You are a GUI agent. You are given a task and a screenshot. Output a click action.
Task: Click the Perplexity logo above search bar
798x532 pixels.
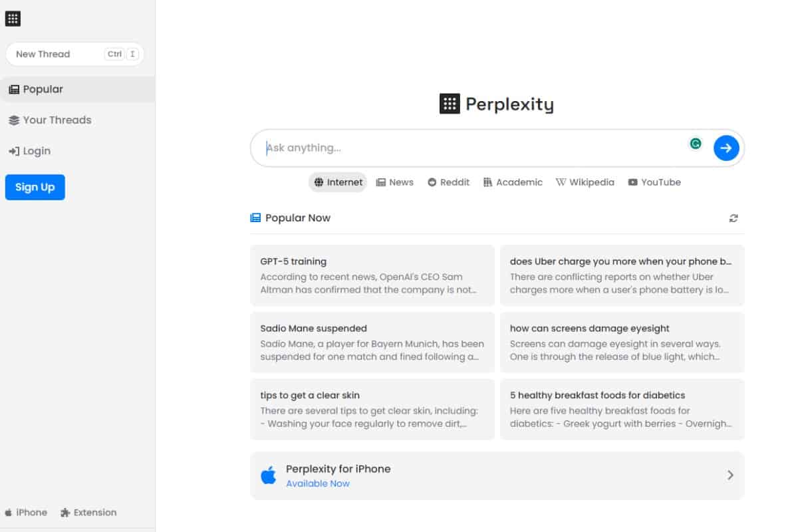point(497,104)
